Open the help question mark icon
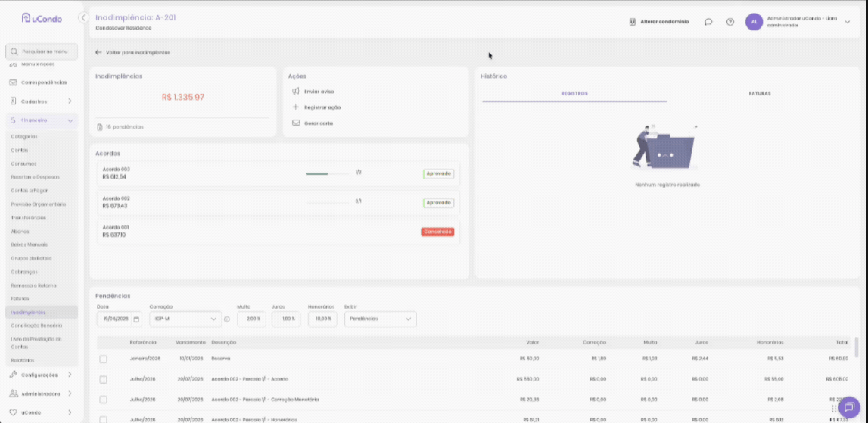 [x=730, y=22]
